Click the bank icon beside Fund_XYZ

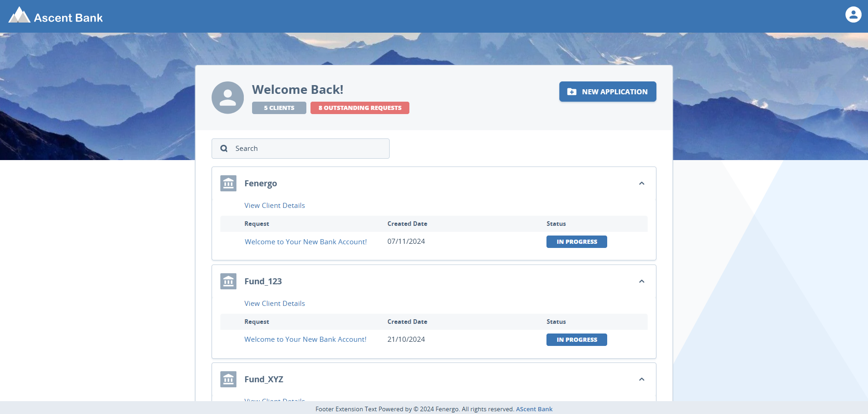[x=228, y=379]
